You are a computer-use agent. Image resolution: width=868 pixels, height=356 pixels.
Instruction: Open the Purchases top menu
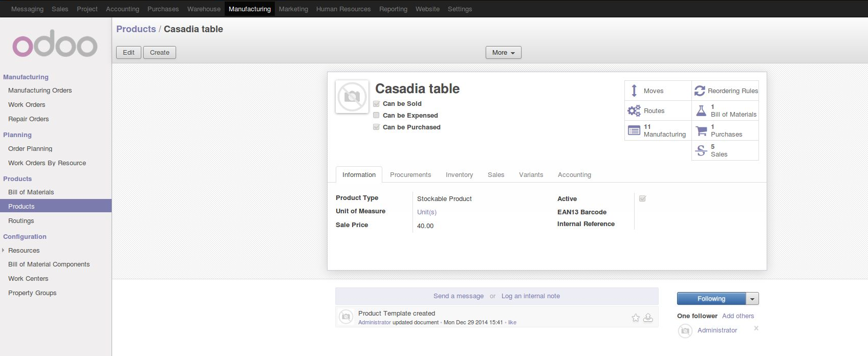coord(163,9)
